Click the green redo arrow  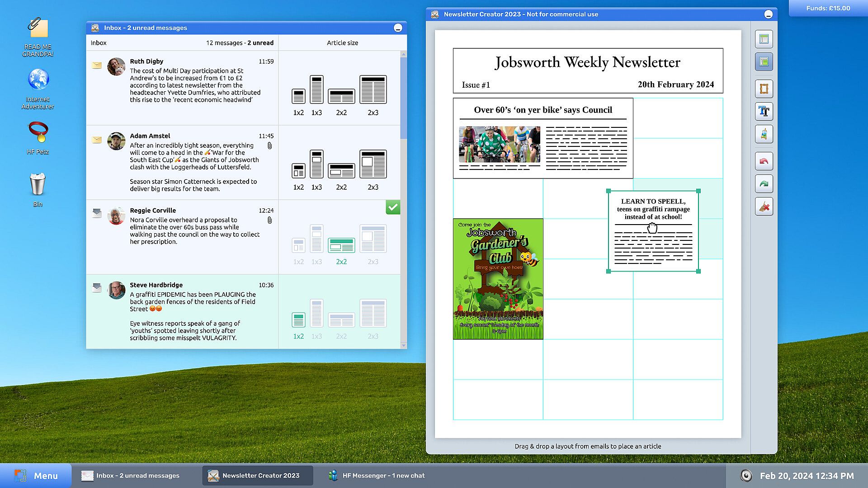pyautogui.click(x=764, y=184)
